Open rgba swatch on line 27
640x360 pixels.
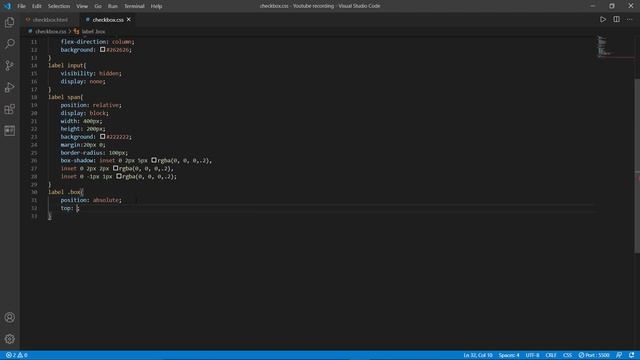tap(116, 168)
